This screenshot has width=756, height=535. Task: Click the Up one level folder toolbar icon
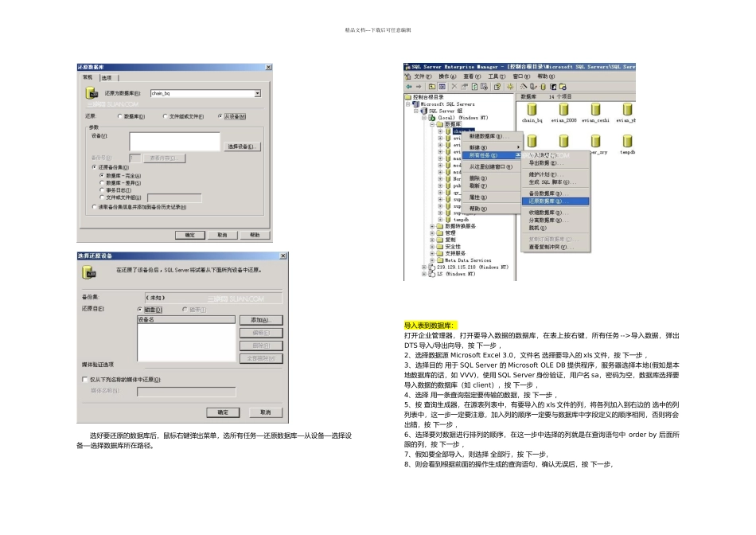pyautogui.click(x=432, y=87)
